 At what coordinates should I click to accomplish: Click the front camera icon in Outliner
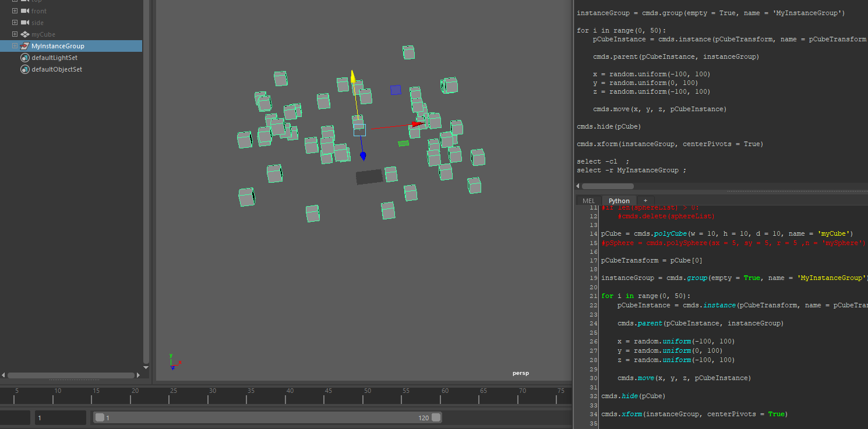25,11
